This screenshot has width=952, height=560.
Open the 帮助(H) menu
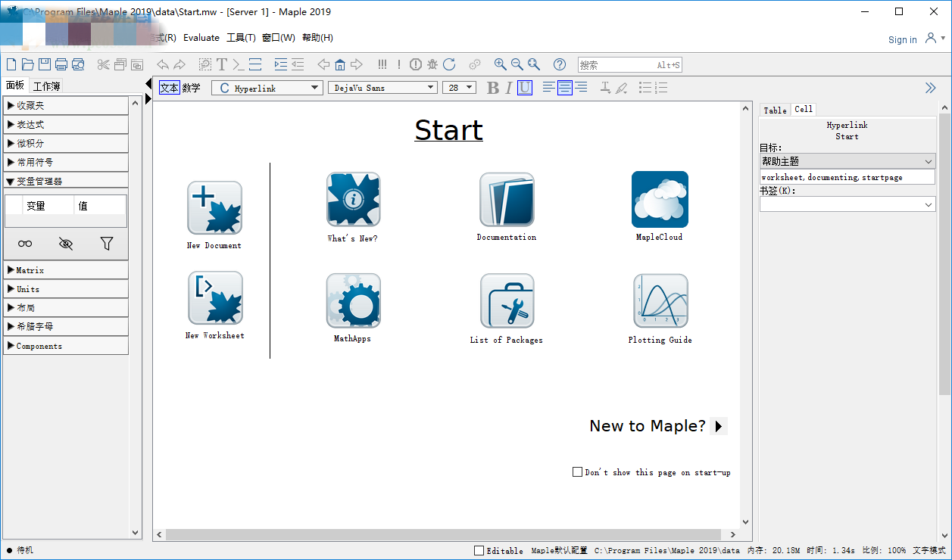pyautogui.click(x=317, y=38)
